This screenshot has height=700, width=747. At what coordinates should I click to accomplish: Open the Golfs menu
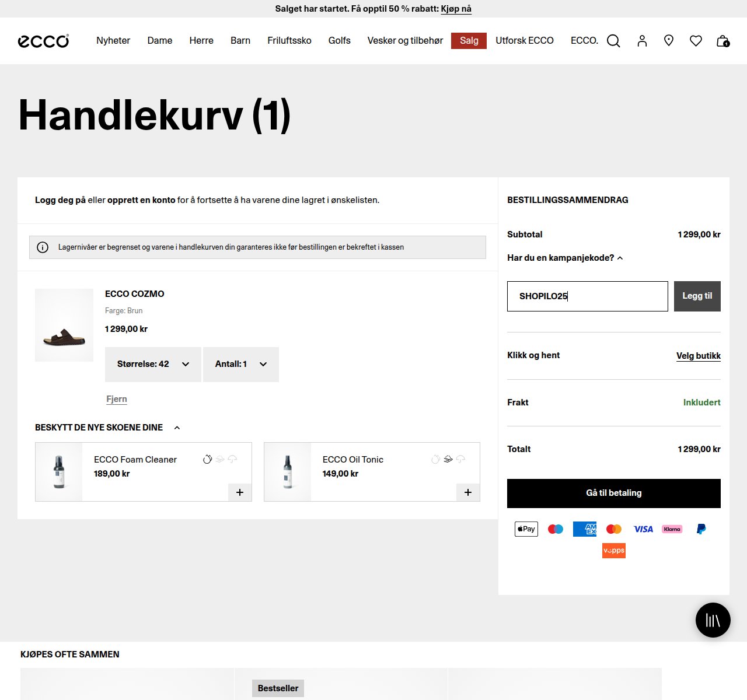[x=340, y=40]
